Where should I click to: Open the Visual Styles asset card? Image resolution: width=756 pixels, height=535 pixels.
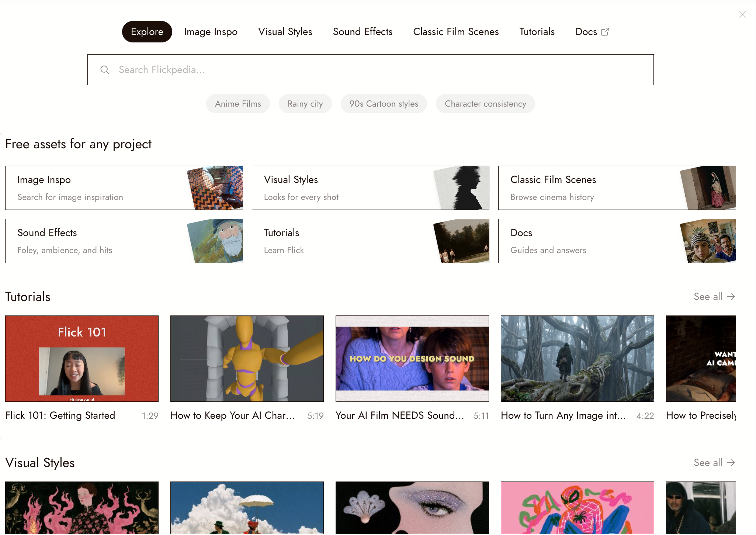coord(370,188)
